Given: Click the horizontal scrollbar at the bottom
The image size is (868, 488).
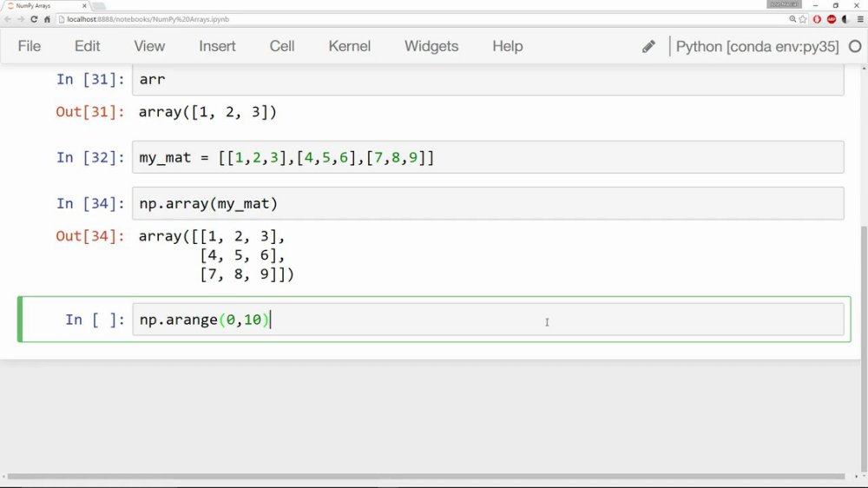Looking at the screenshot, I should click(x=425, y=477).
